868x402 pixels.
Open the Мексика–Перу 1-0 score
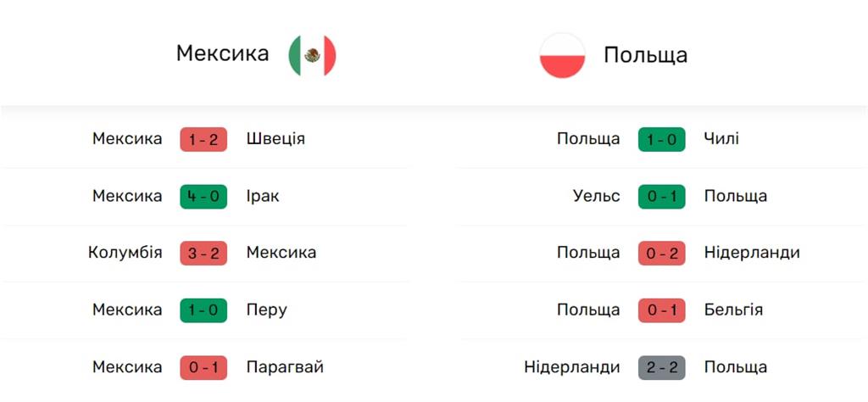point(203,310)
